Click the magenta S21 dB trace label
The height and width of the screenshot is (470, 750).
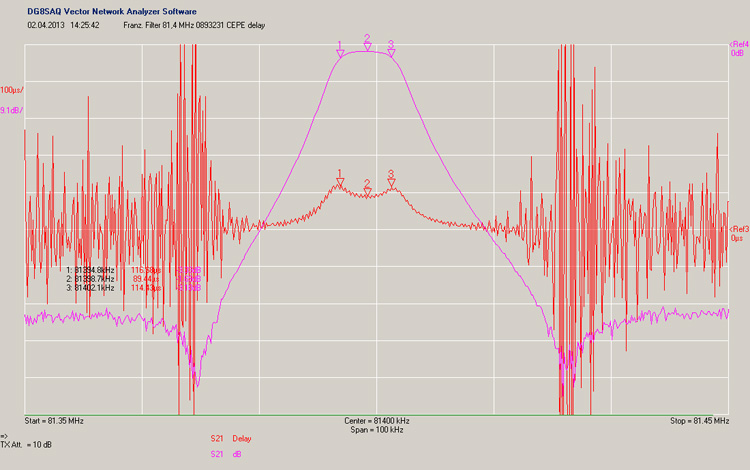(x=225, y=455)
